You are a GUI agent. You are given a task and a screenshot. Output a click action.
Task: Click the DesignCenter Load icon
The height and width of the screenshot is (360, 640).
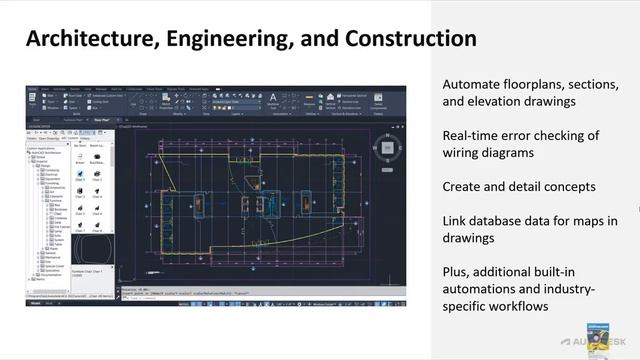click(x=29, y=133)
